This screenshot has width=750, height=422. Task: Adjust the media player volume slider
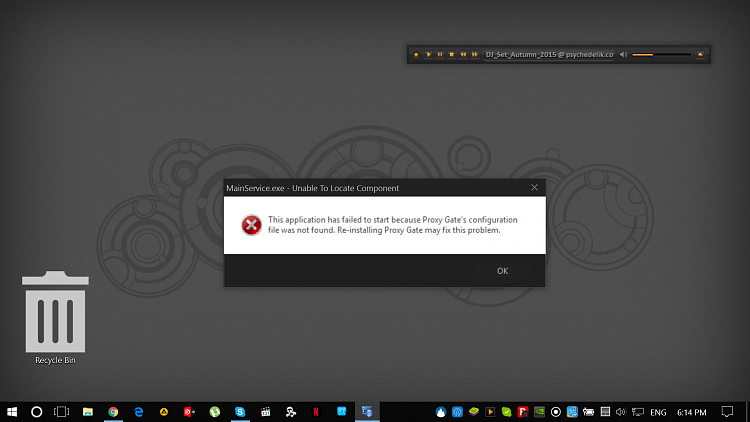pos(662,55)
